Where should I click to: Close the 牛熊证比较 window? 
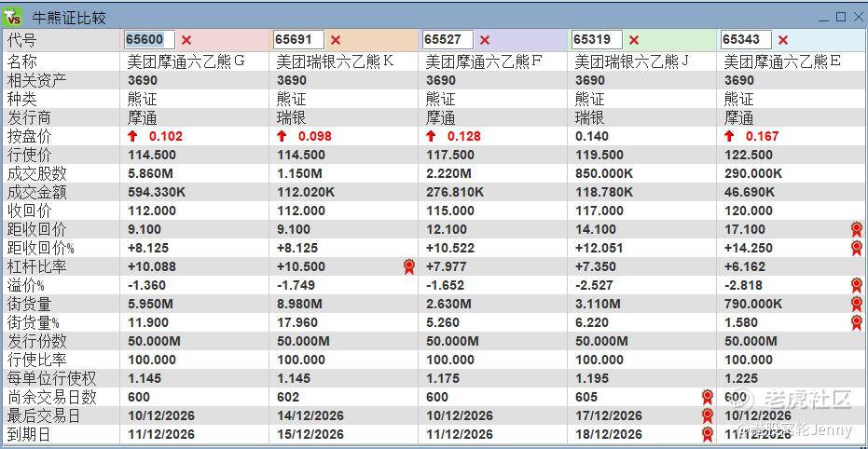(x=858, y=17)
